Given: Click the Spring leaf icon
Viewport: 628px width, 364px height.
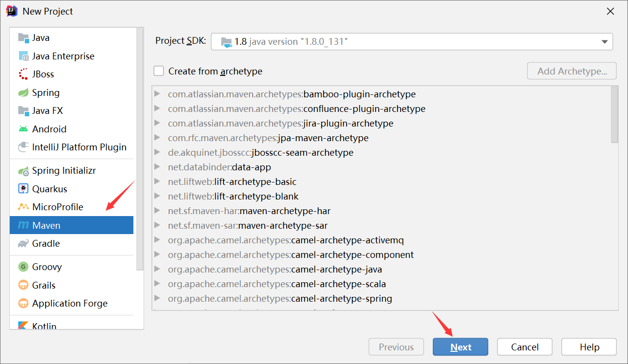Looking at the screenshot, I should click(x=23, y=92).
